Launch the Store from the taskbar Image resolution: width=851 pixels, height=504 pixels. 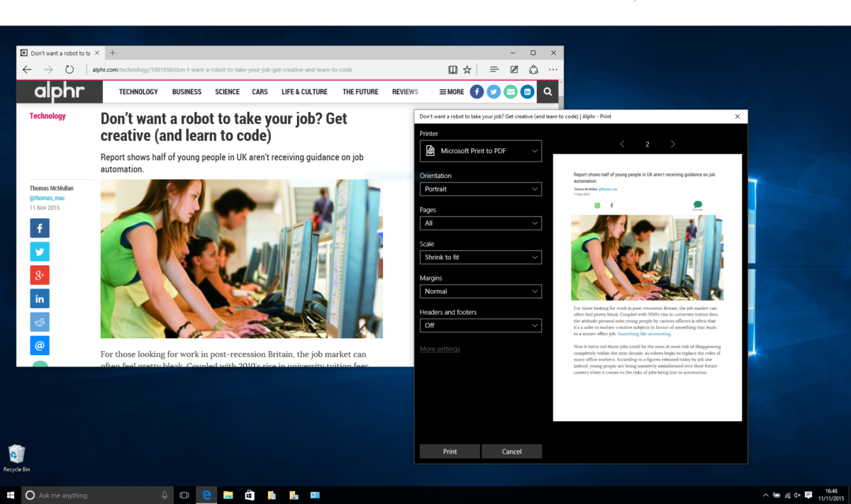pyautogui.click(x=250, y=495)
